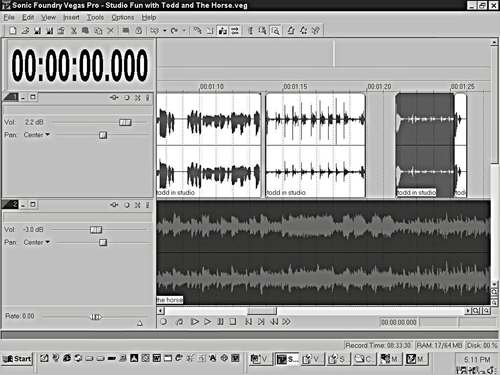Image resolution: width=500 pixels, height=375 pixels.
Task: Click the Stop transport button
Action: click(x=233, y=322)
